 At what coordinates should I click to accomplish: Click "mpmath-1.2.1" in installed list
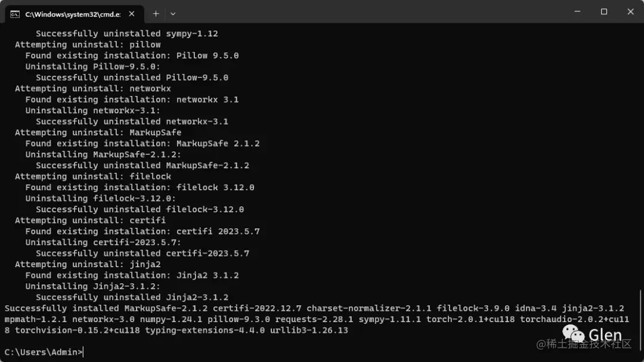(x=36, y=319)
